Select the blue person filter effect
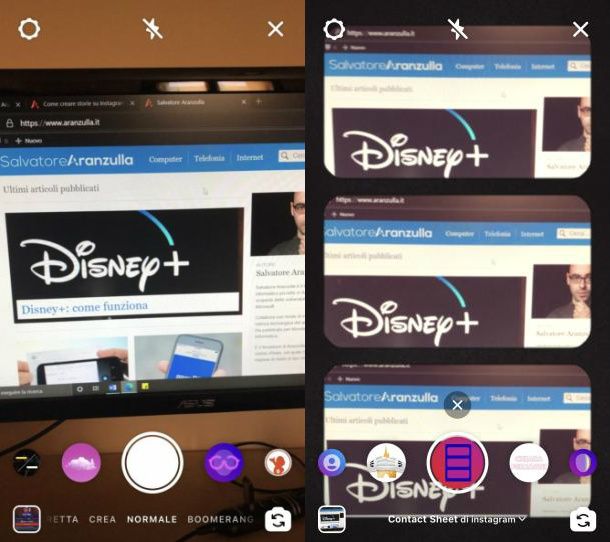610x542 pixels. point(331,462)
